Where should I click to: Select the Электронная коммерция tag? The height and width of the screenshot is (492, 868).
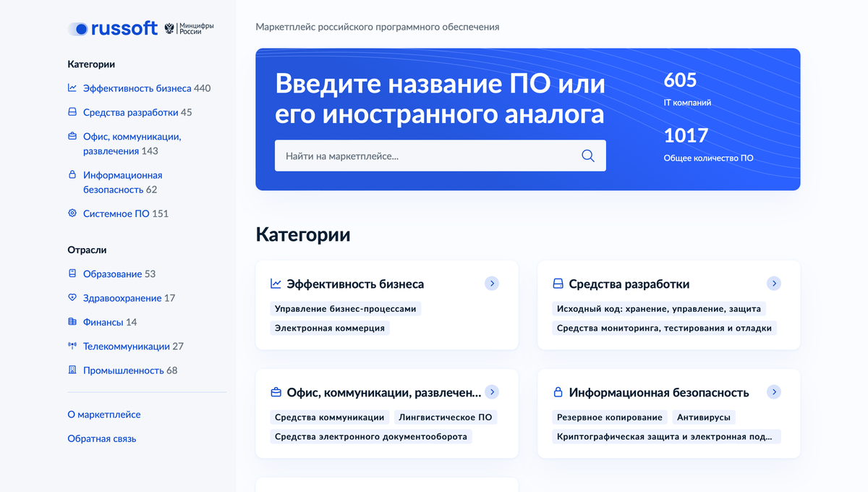[x=330, y=328]
